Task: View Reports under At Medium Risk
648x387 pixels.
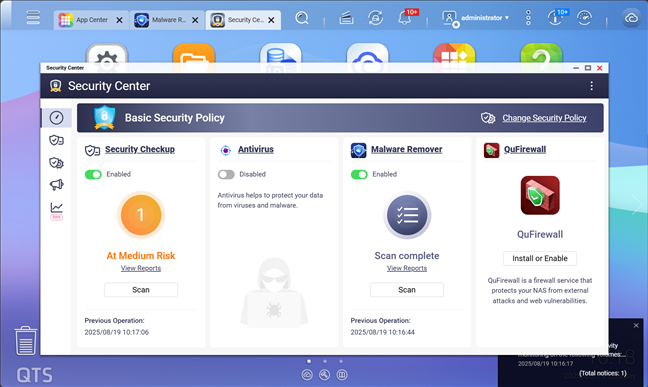Action: pyautogui.click(x=141, y=268)
